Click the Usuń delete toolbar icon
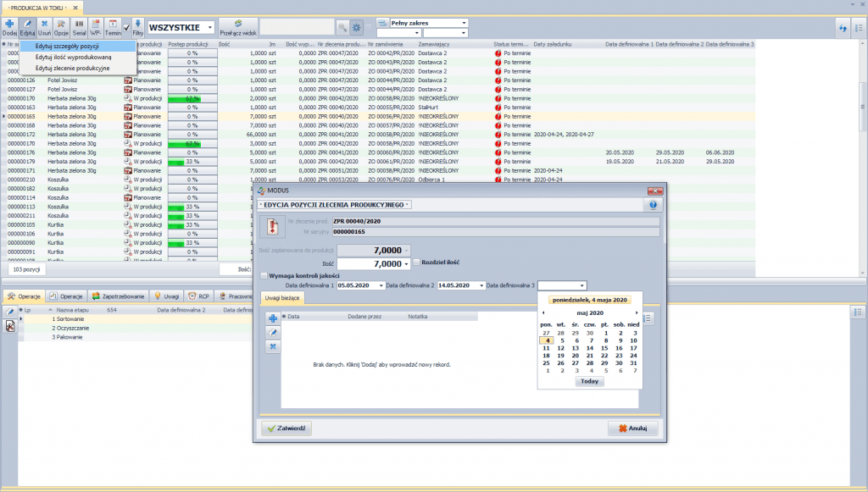This screenshot has width=868, height=492. (44, 27)
